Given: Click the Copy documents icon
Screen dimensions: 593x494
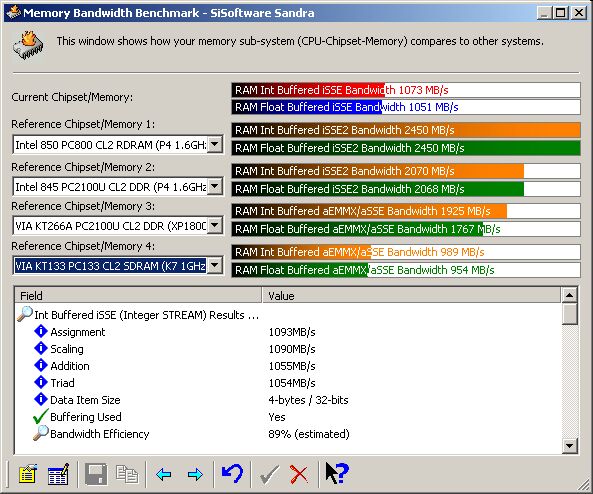Looking at the screenshot, I should tap(127, 474).
